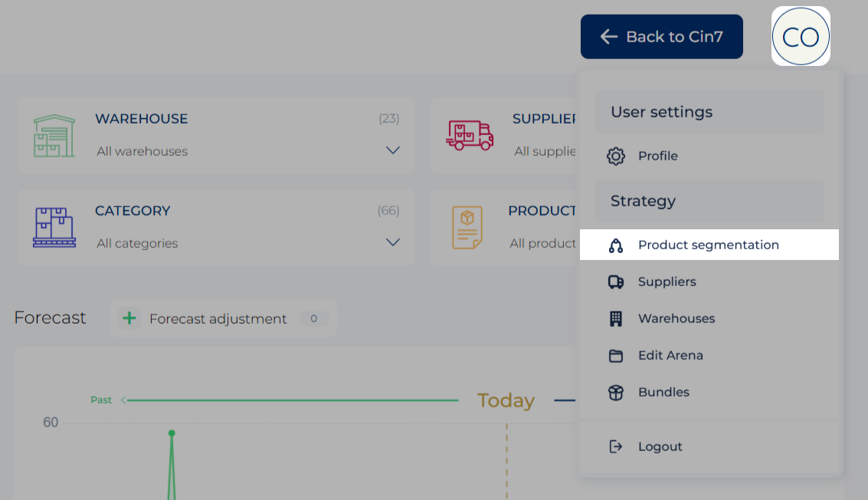The width and height of the screenshot is (868, 500).
Task: Click the Bundles box icon
Action: [x=615, y=393]
